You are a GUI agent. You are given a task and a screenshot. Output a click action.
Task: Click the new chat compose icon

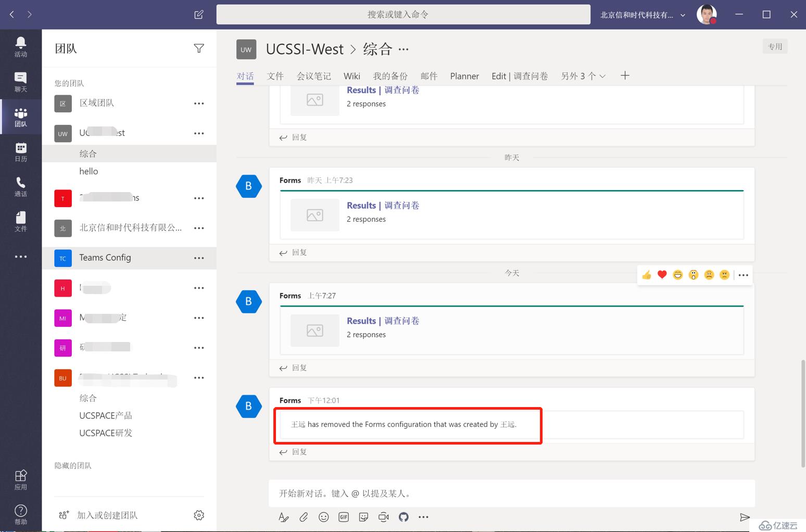tap(199, 15)
